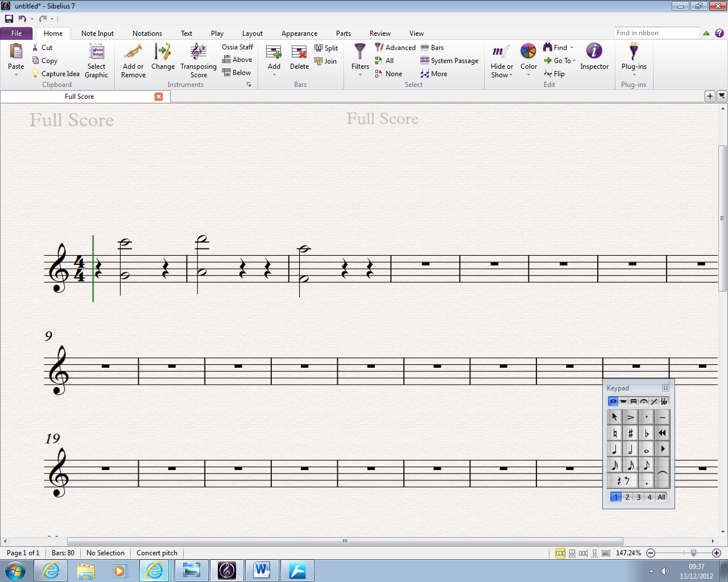Select the flat accidental on keypad
The image size is (728, 582).
click(x=647, y=434)
